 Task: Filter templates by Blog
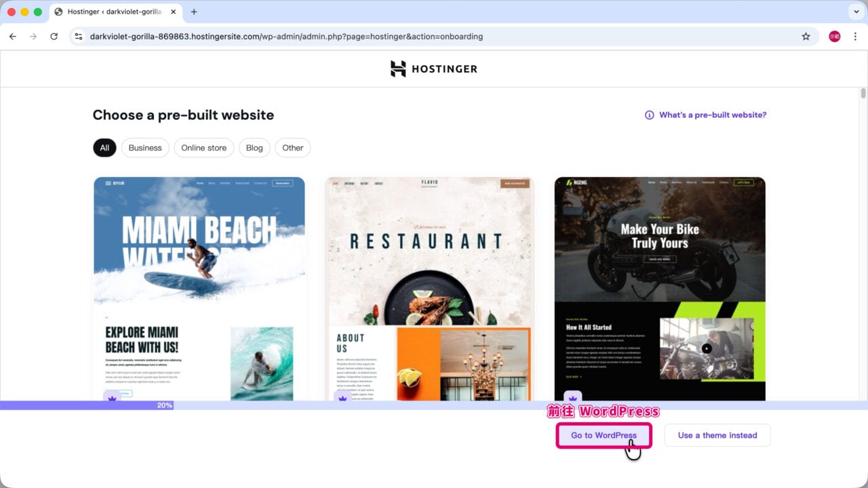pos(254,148)
